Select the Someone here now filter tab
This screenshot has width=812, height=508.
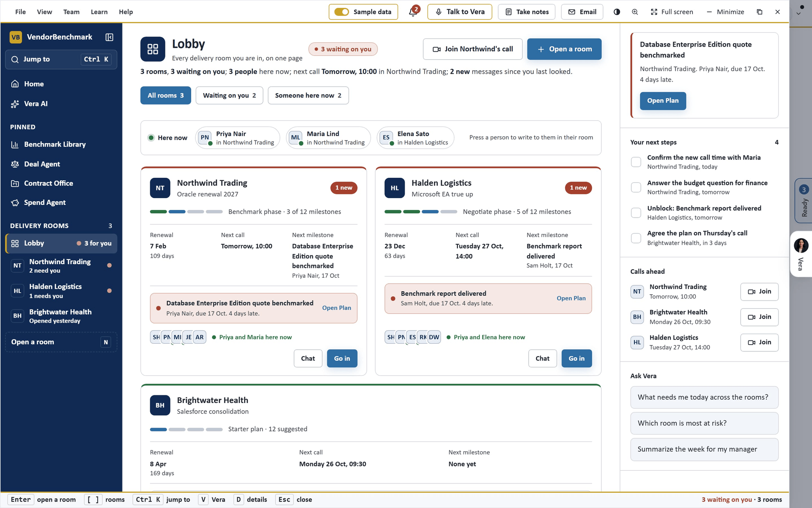click(x=308, y=95)
